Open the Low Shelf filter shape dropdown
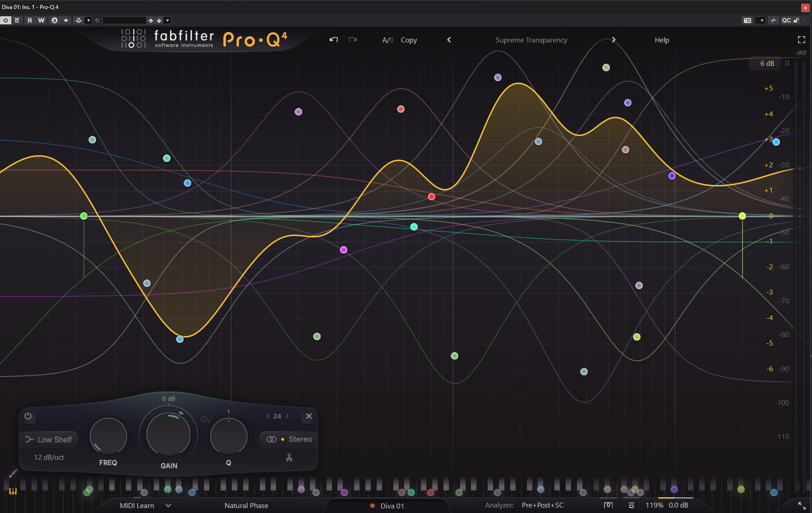Viewport: 812px width, 513px height. 49,439
